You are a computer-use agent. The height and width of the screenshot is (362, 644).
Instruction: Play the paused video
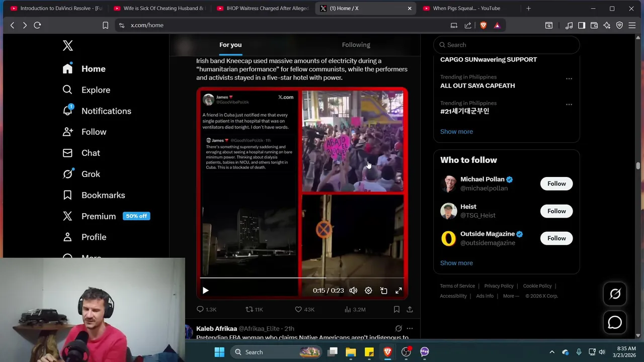[205, 291]
